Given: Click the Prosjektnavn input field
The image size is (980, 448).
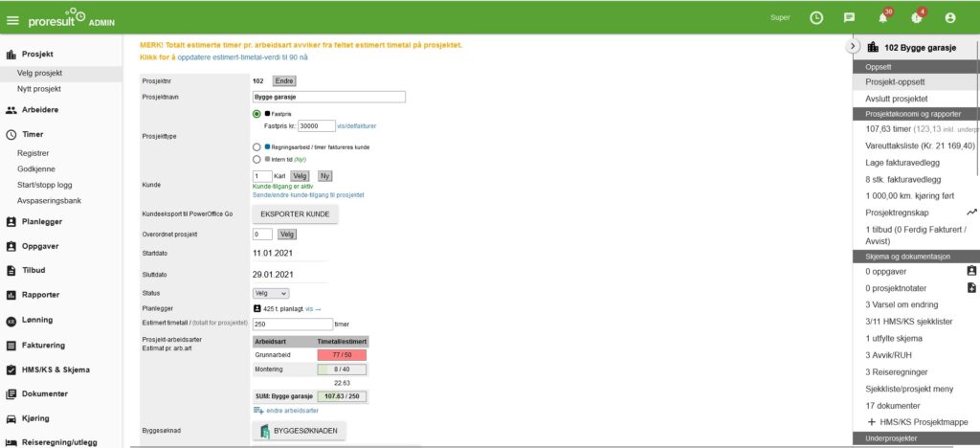Looking at the screenshot, I should coord(328,97).
